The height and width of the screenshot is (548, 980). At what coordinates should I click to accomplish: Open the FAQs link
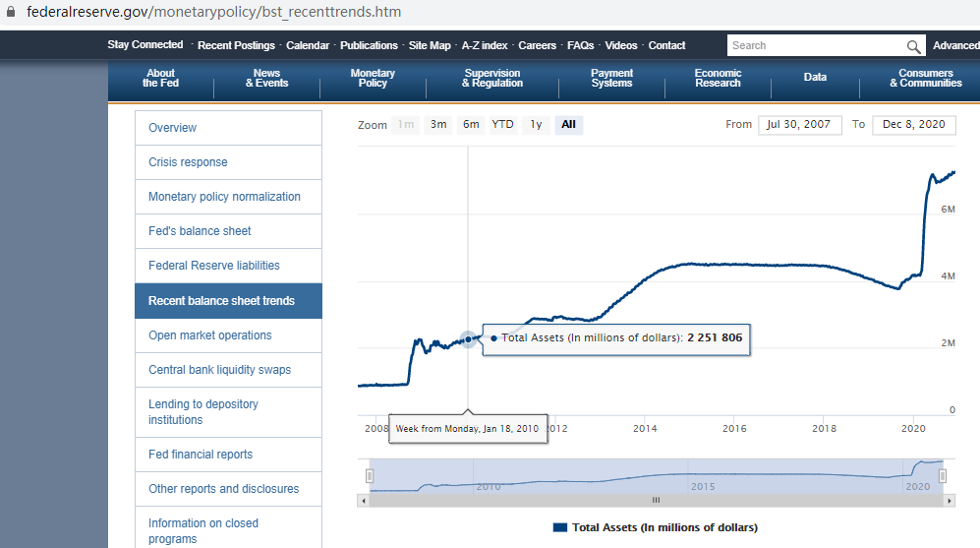[581, 45]
